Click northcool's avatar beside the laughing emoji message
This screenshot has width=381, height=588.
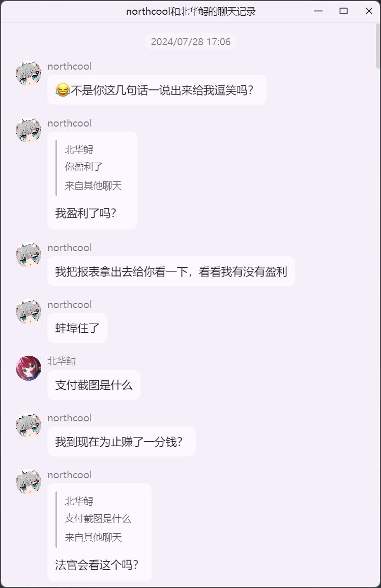[x=28, y=73]
